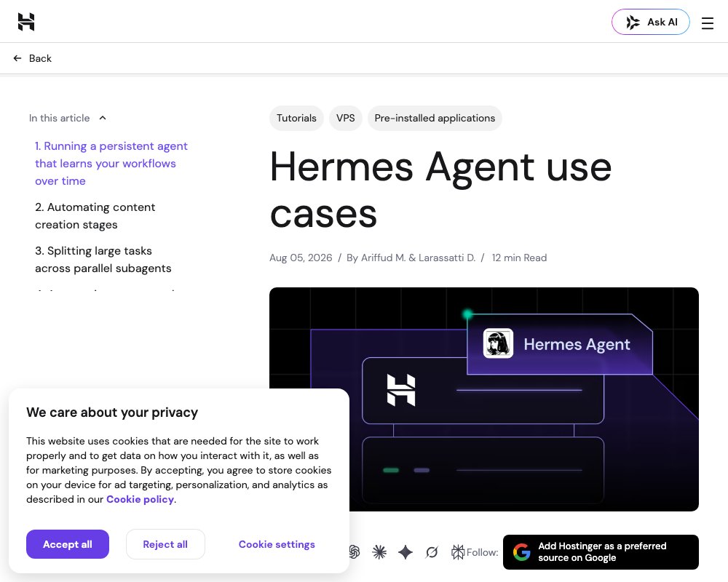This screenshot has width=728, height=582.
Task: Reject all cookies
Action: 165,544
